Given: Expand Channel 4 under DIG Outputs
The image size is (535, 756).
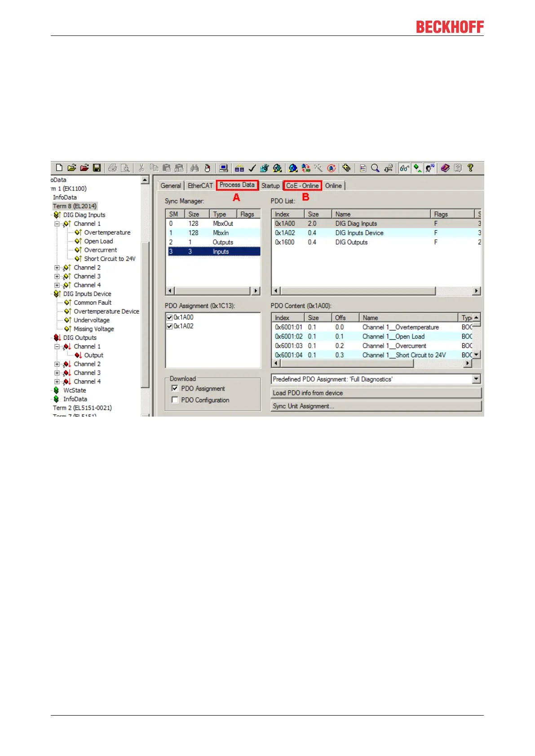Looking at the screenshot, I should pos(57,382).
